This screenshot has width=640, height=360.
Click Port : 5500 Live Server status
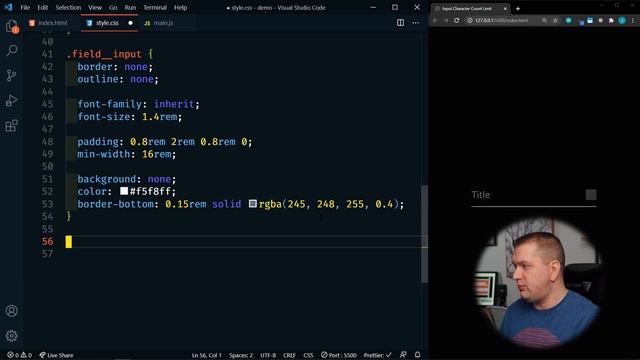(339, 355)
